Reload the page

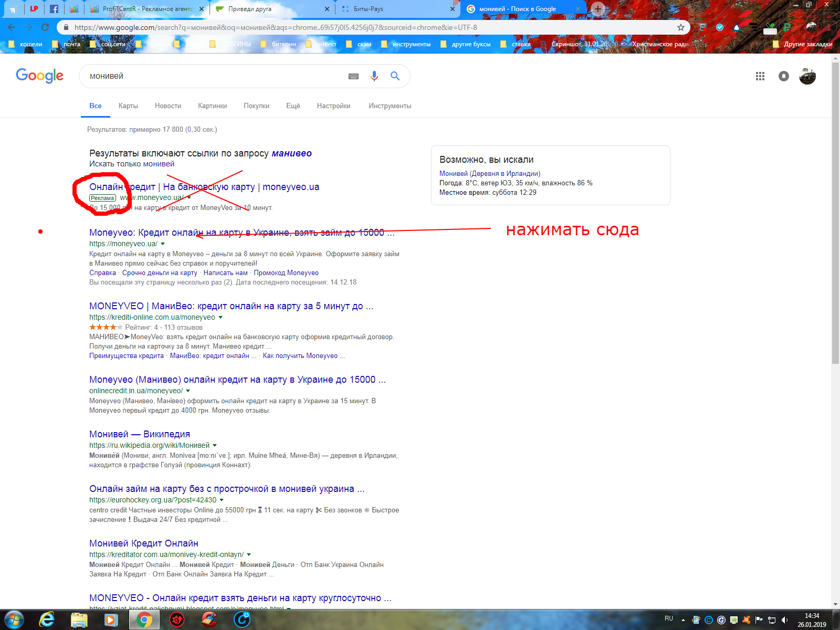[x=45, y=27]
